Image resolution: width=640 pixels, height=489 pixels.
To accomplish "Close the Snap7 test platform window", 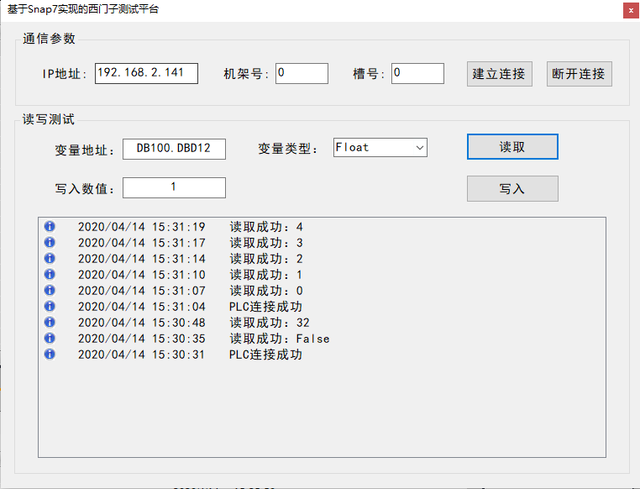I will [631, 11].
